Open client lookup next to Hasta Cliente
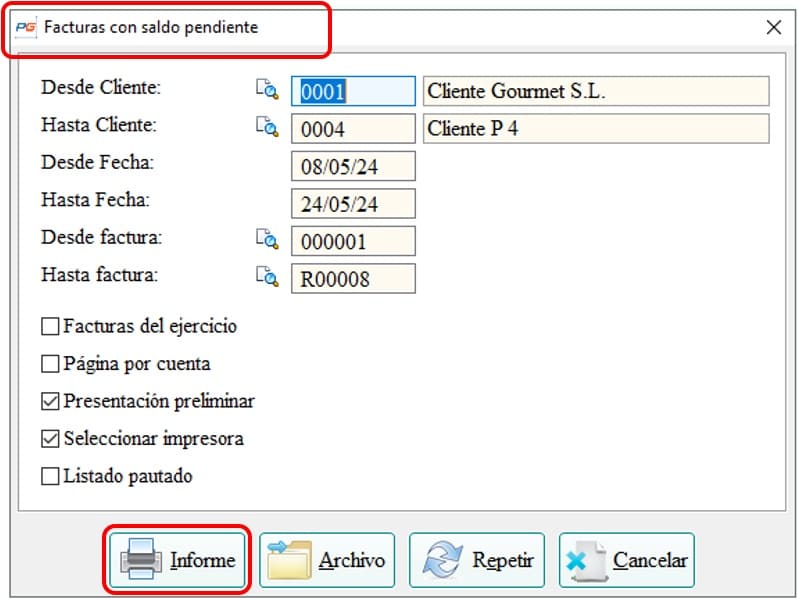The image size is (797, 599). click(267, 127)
